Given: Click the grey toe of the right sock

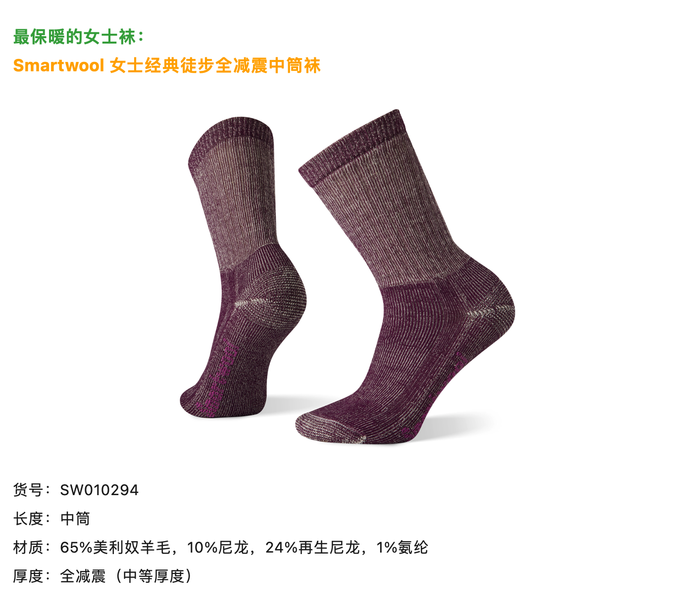Looking at the screenshot, I should [327, 428].
